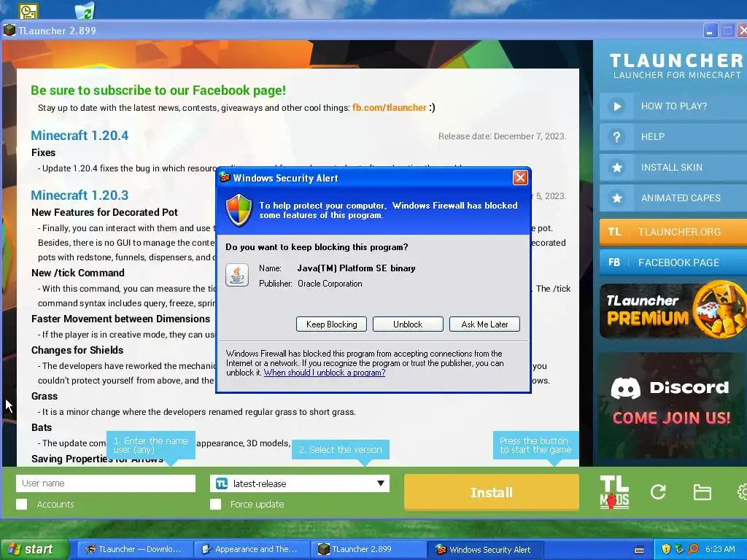
Task: Click the 'New /tick Command' heading
Action: (x=77, y=273)
